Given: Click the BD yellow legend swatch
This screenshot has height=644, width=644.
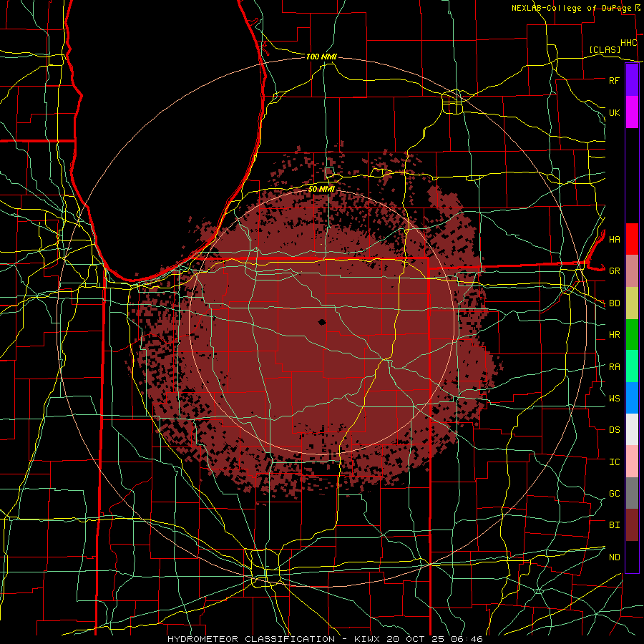Looking at the screenshot, I should pos(632,303).
